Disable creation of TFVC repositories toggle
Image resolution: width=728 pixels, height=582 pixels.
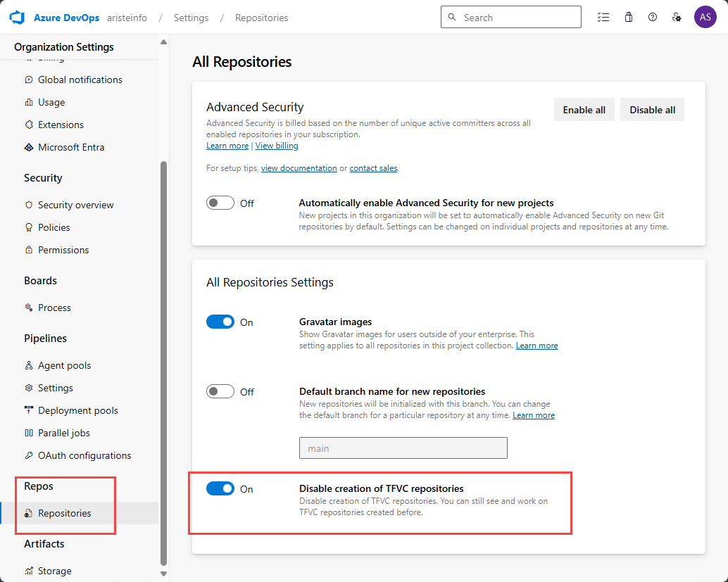(x=220, y=488)
